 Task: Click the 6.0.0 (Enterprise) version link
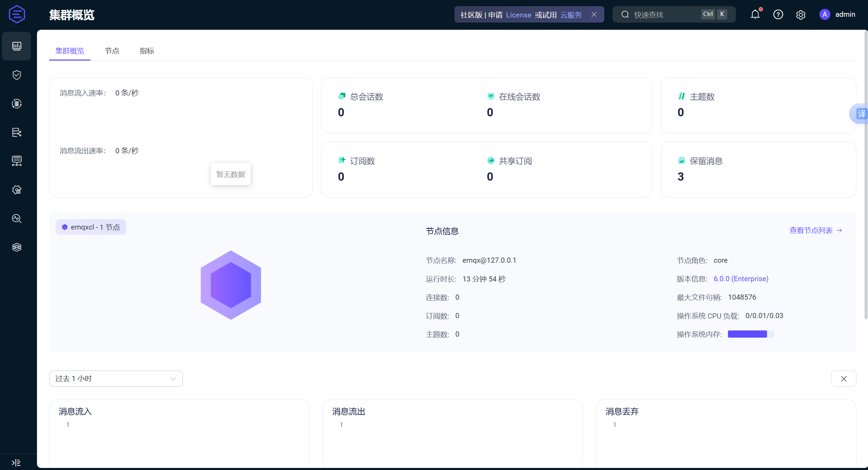pos(741,279)
